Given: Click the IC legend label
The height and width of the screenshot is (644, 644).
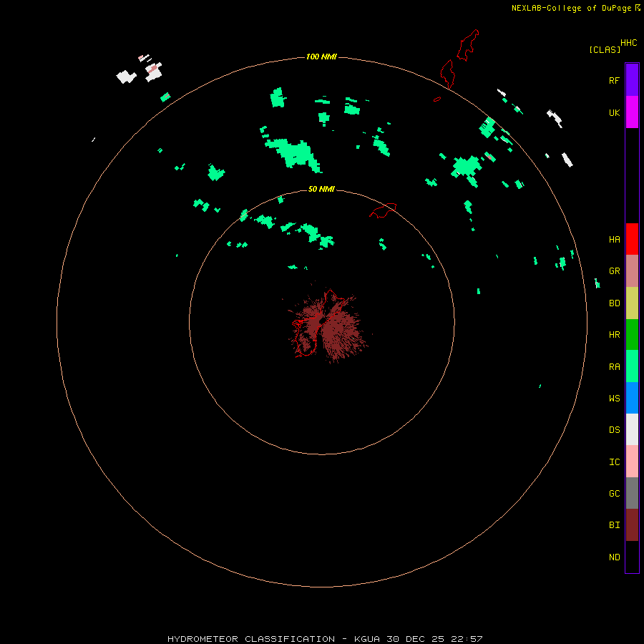Looking at the screenshot, I should (614, 462).
